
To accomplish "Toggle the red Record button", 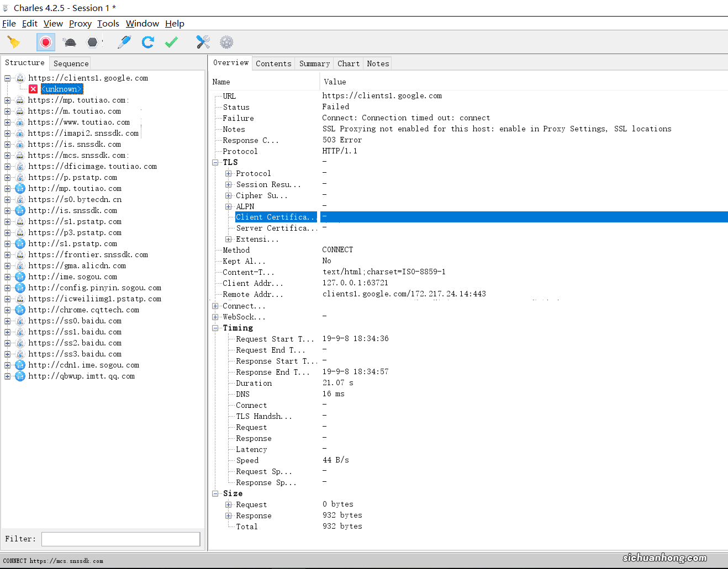I will point(46,42).
